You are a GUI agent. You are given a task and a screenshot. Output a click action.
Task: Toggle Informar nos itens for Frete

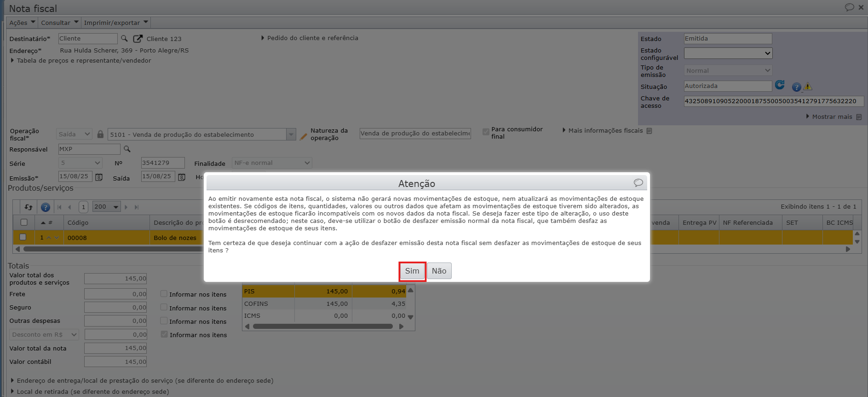pyautogui.click(x=164, y=294)
